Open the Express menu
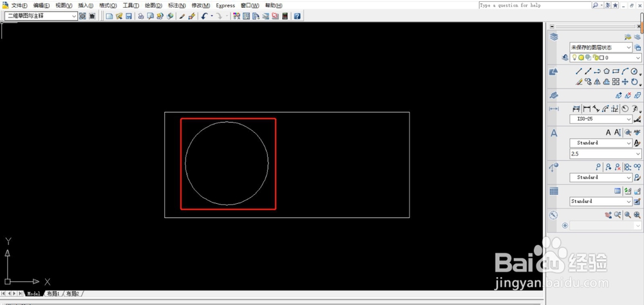Image resolution: width=644 pixels, height=305 pixels. click(x=225, y=5)
